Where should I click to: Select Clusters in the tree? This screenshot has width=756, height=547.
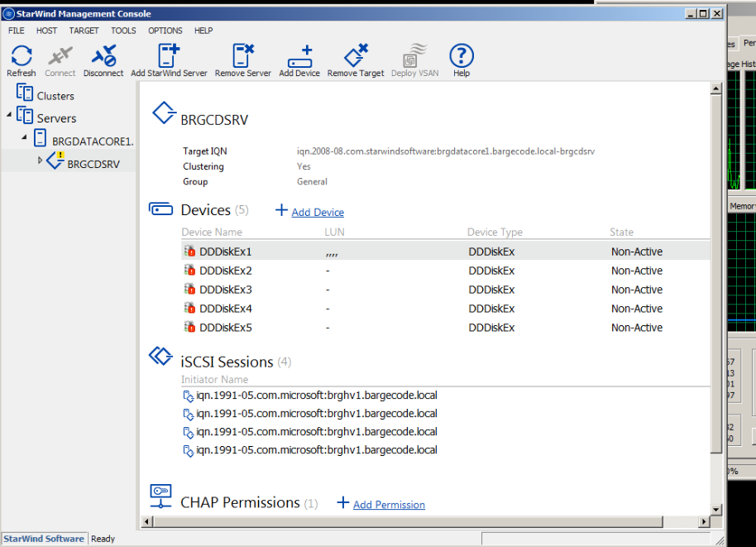click(x=55, y=96)
